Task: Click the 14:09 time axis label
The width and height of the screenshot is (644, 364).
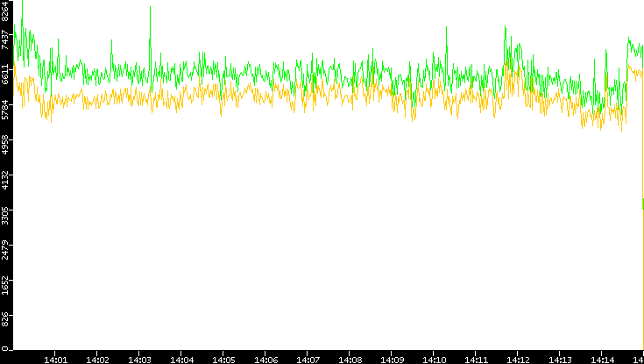Action: [392, 360]
